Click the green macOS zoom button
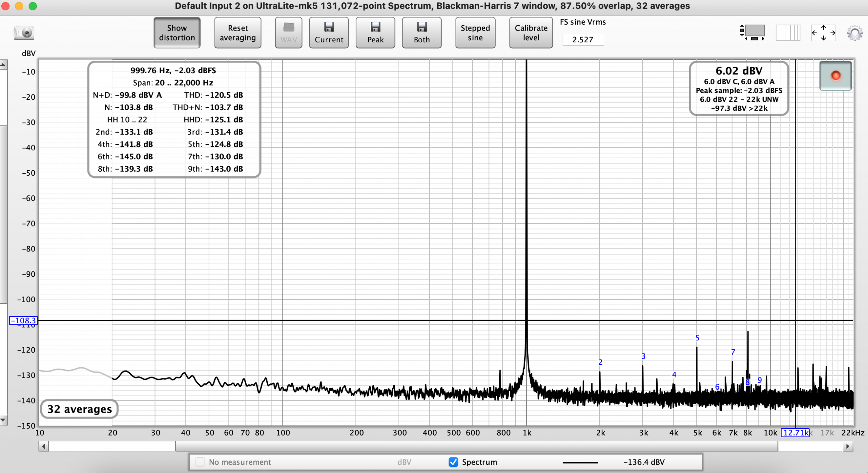This screenshot has width=868, height=473. click(x=33, y=6)
